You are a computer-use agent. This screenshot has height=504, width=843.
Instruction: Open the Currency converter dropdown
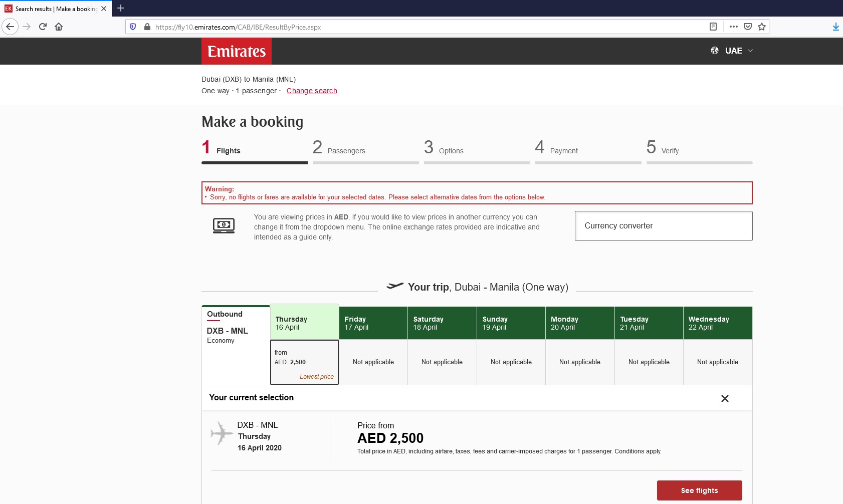[x=663, y=226]
